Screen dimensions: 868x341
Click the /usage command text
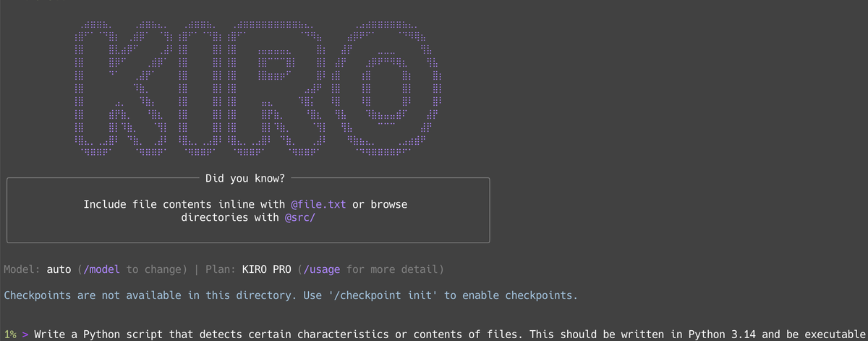point(322,269)
